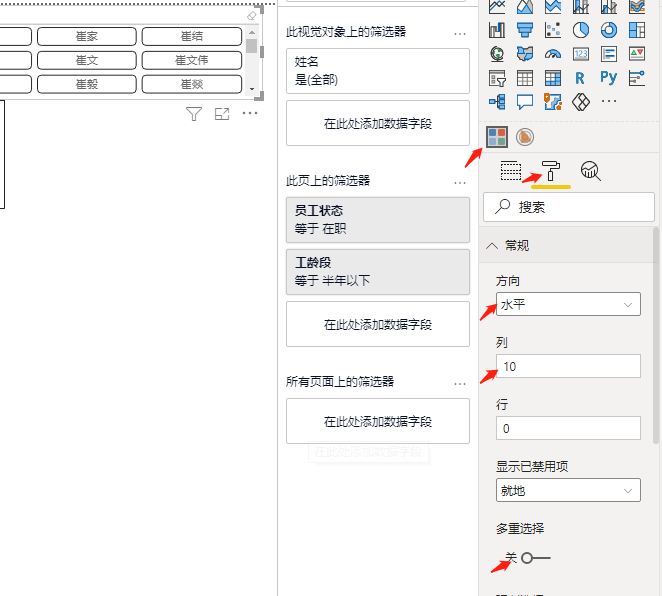
Task: Collapse the 常规 section
Action: pyautogui.click(x=492, y=245)
